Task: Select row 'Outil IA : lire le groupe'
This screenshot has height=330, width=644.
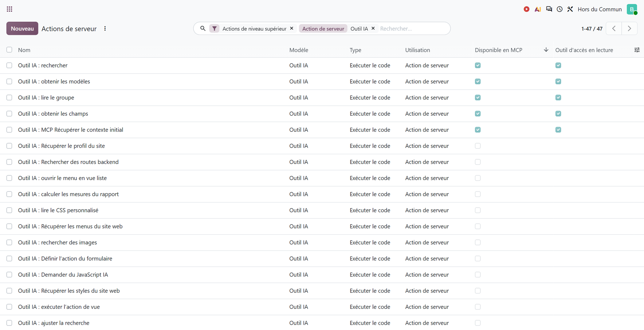Action: tap(9, 98)
